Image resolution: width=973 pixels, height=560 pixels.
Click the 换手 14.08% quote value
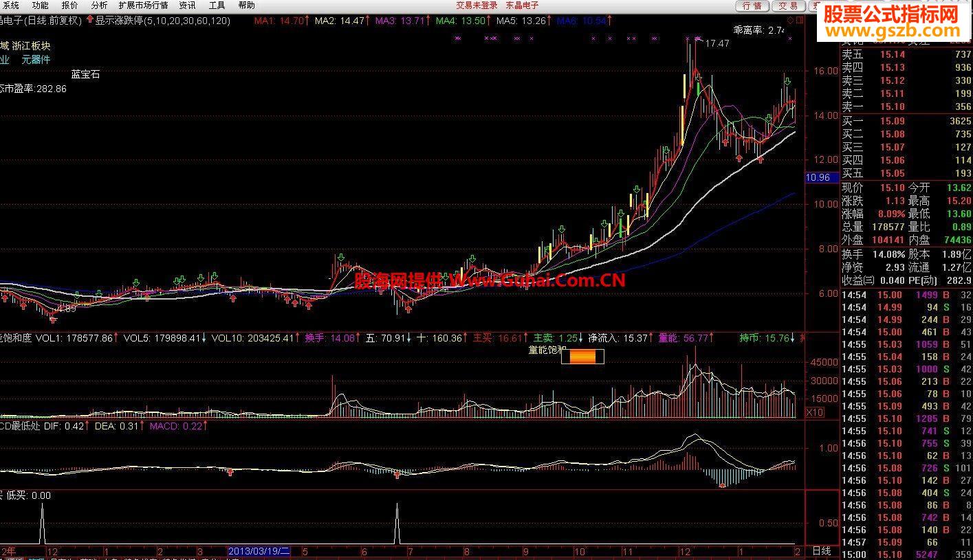(888, 254)
